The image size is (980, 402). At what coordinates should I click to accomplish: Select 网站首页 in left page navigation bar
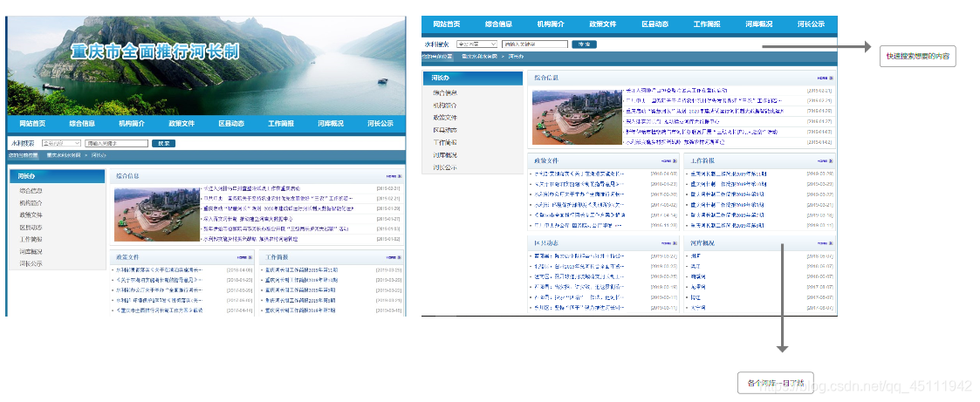tap(32, 124)
